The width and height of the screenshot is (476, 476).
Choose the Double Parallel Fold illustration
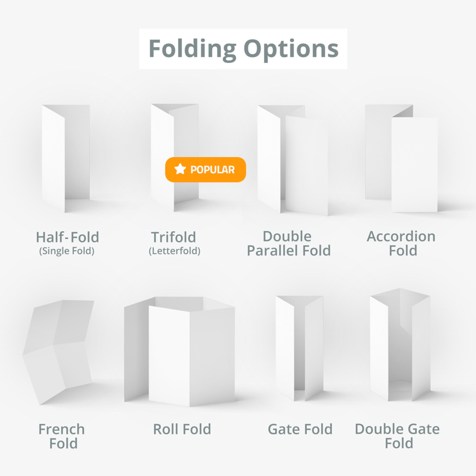[292, 160]
